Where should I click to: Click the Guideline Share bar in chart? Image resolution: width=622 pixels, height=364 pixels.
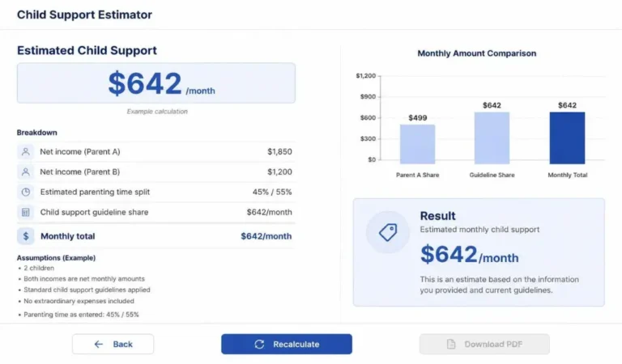tap(492, 138)
